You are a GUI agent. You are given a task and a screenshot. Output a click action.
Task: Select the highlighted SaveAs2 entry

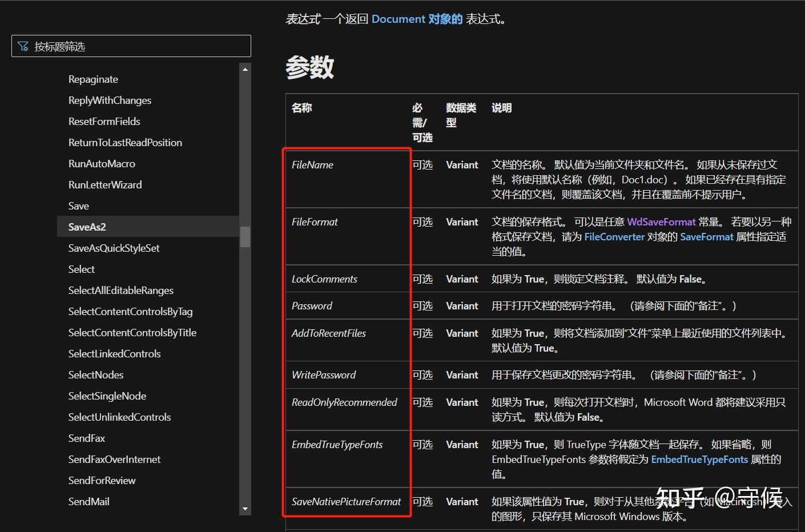(148, 227)
